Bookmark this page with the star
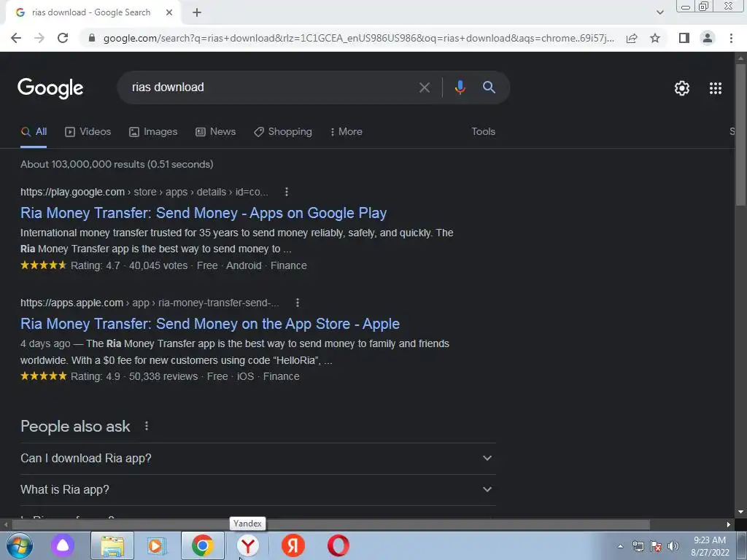This screenshot has width=747, height=560. point(655,38)
